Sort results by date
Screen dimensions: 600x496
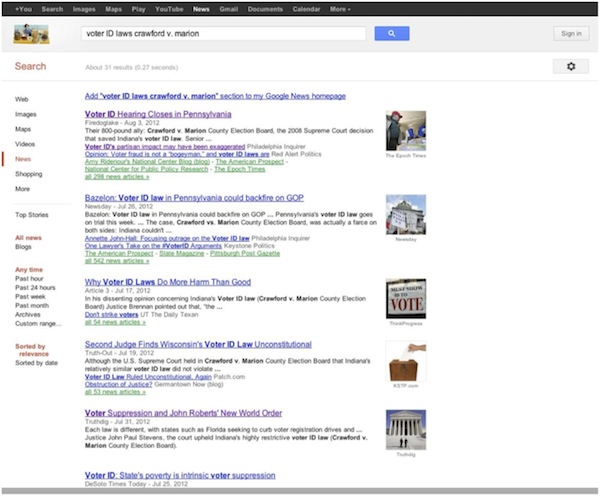point(36,363)
